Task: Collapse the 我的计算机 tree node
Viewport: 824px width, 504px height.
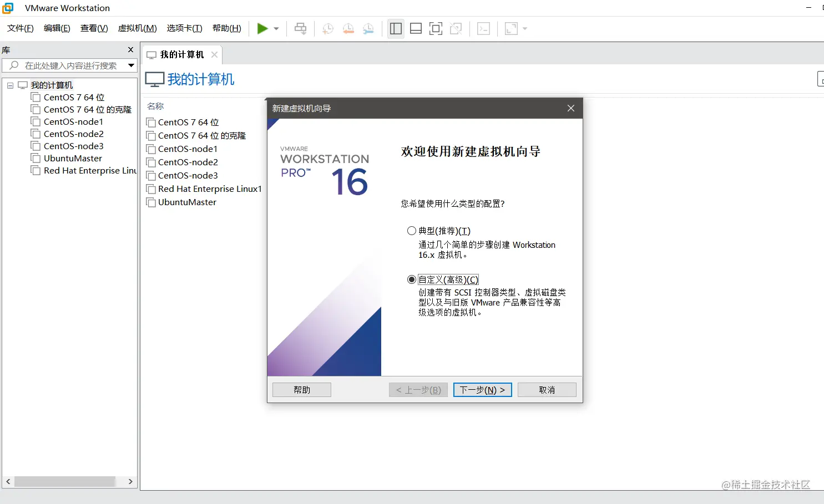Action: [x=10, y=85]
